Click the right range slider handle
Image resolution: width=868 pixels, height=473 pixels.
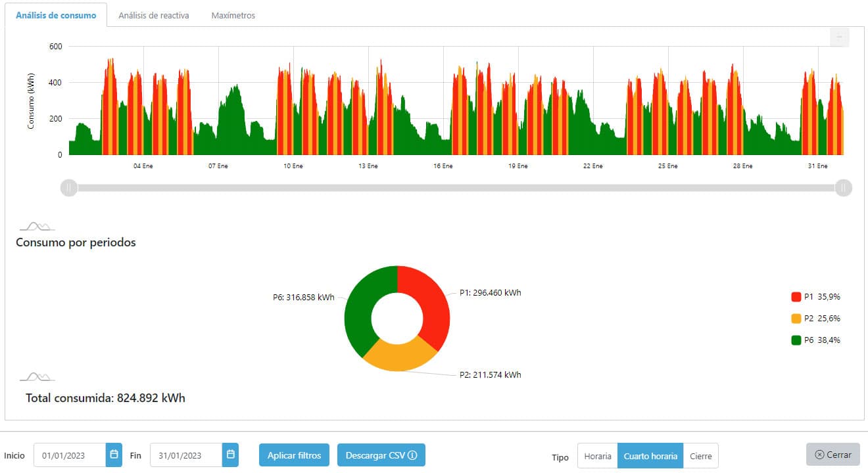(x=844, y=188)
